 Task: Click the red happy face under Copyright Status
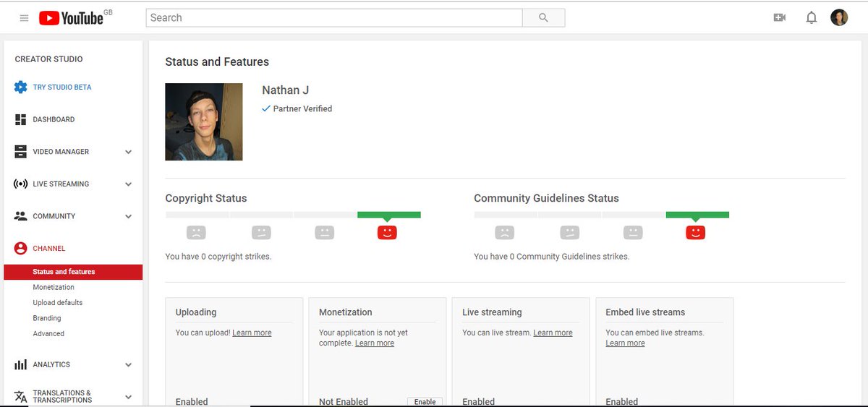[x=387, y=233]
